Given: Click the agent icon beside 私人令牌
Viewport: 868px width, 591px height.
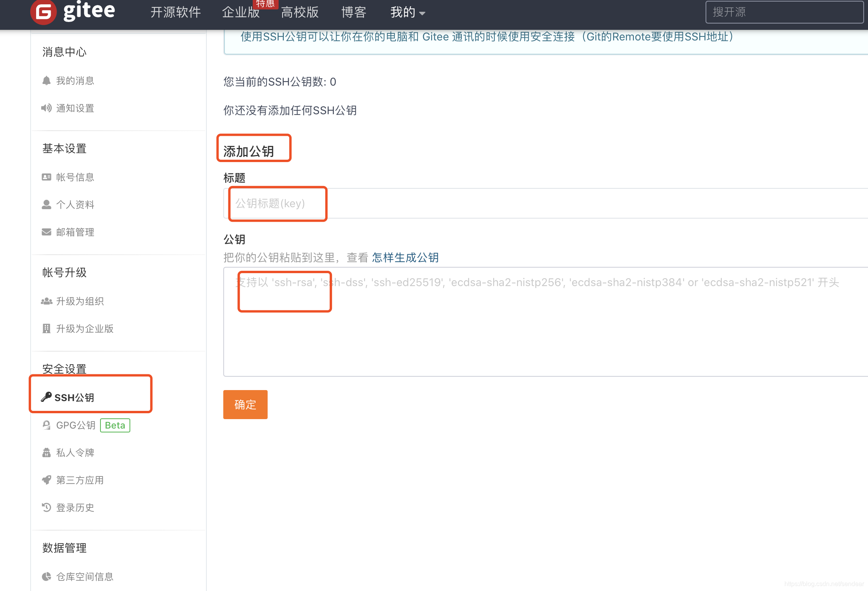Looking at the screenshot, I should coord(46,452).
